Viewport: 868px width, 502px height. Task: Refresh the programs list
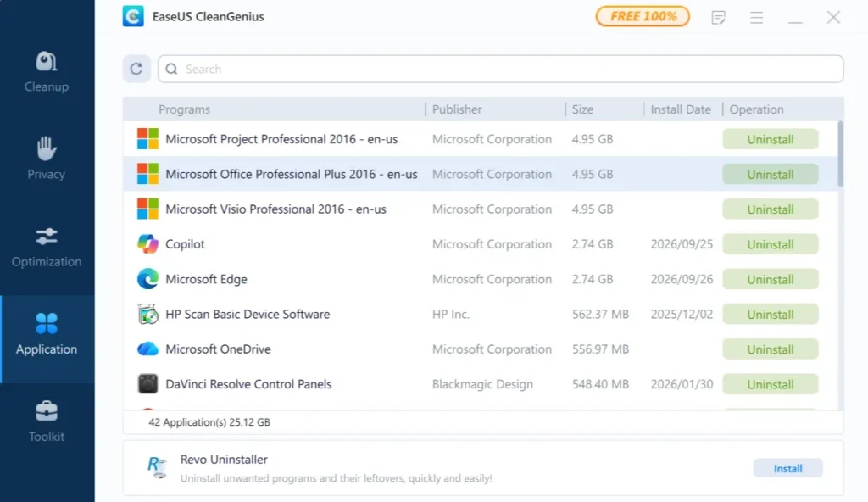[136, 69]
